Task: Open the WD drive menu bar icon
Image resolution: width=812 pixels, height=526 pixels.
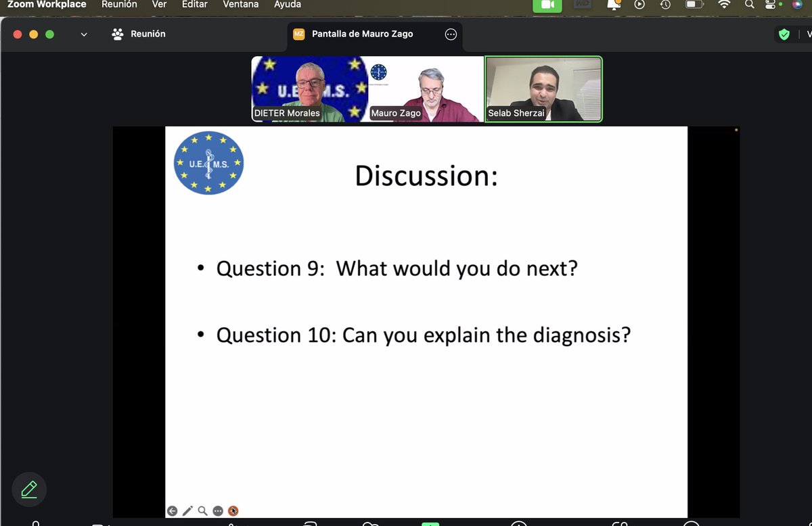Action: click(x=583, y=5)
